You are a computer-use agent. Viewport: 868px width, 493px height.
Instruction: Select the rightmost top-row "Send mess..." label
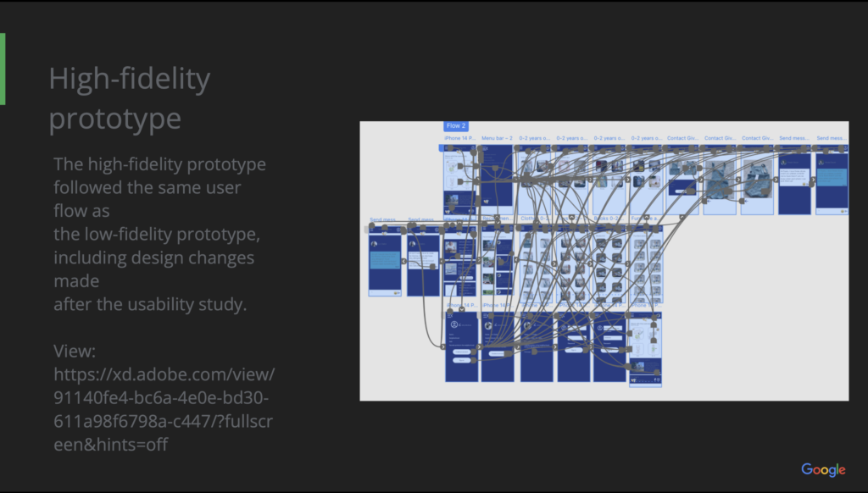(831, 138)
